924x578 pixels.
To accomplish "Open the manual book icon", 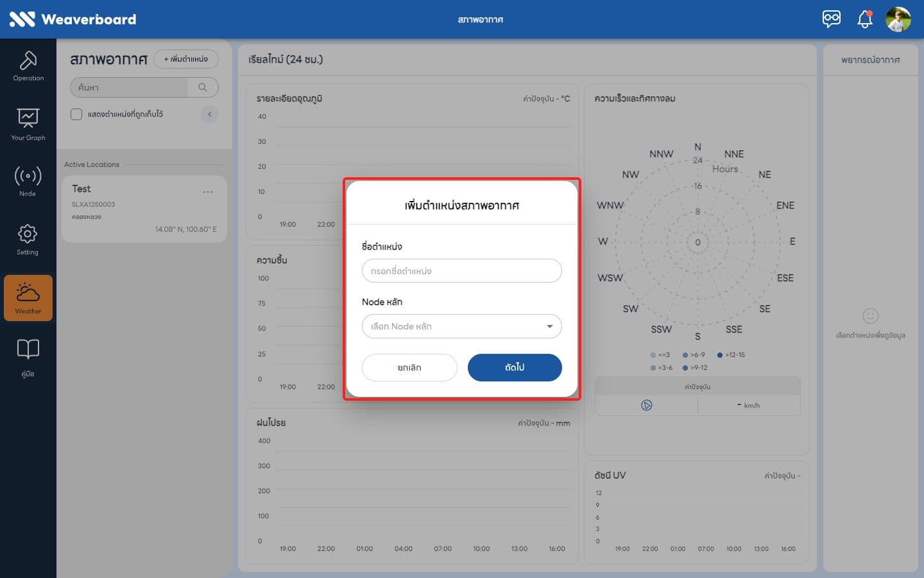I will click(28, 358).
